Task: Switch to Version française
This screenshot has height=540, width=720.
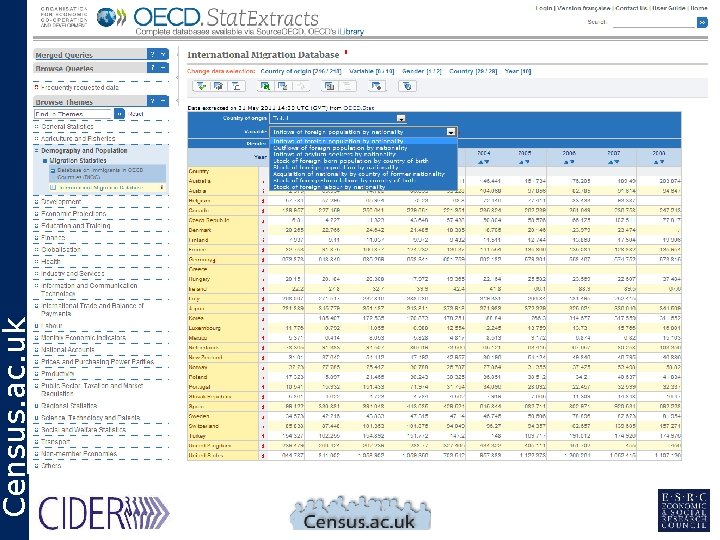Action: (583, 8)
